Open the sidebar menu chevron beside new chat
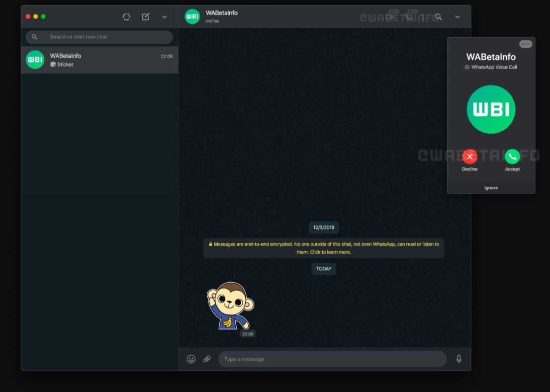The height and width of the screenshot is (392, 550). click(165, 17)
